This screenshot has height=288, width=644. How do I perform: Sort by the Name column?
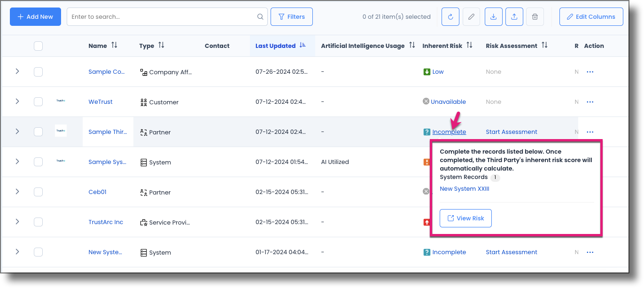114,46
